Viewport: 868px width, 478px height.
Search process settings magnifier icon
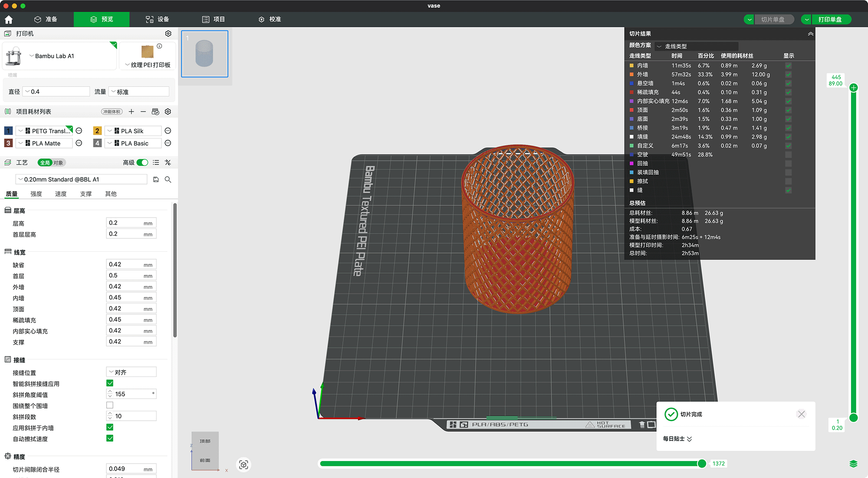tap(168, 179)
